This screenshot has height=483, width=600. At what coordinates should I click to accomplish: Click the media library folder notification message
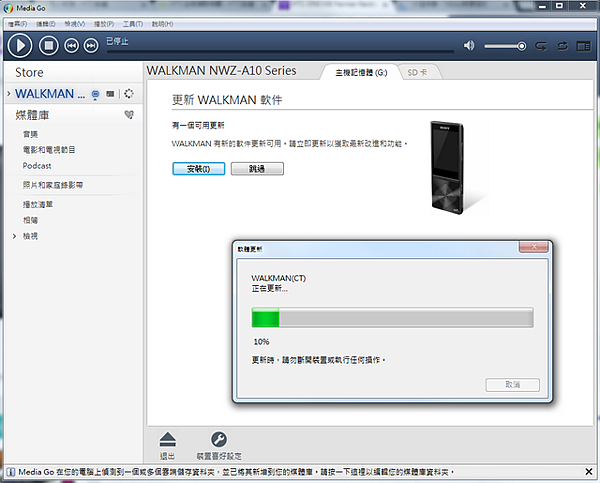pyautogui.click(x=236, y=472)
